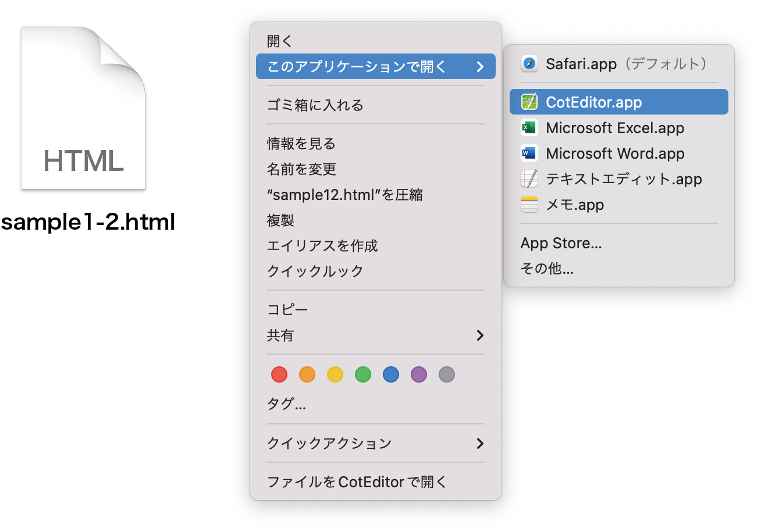
Task: Click the Safari compass icon in submenu
Action: pyautogui.click(x=529, y=63)
